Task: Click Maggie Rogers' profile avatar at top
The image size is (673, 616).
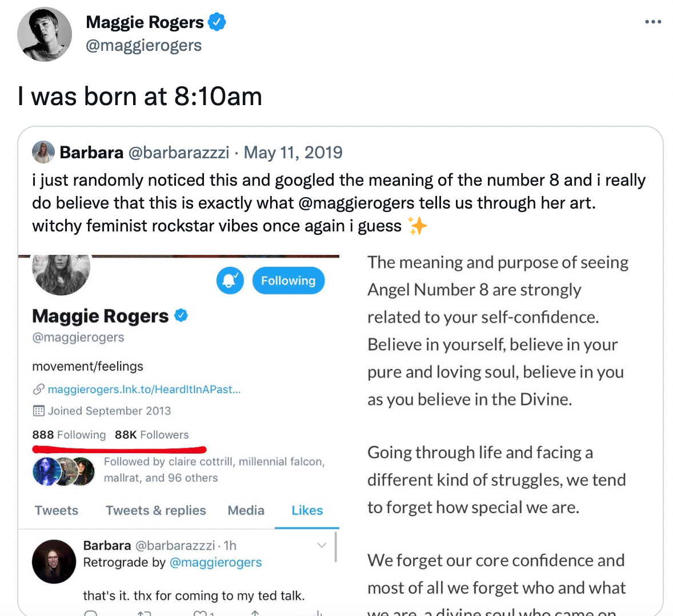Action: 45,34
